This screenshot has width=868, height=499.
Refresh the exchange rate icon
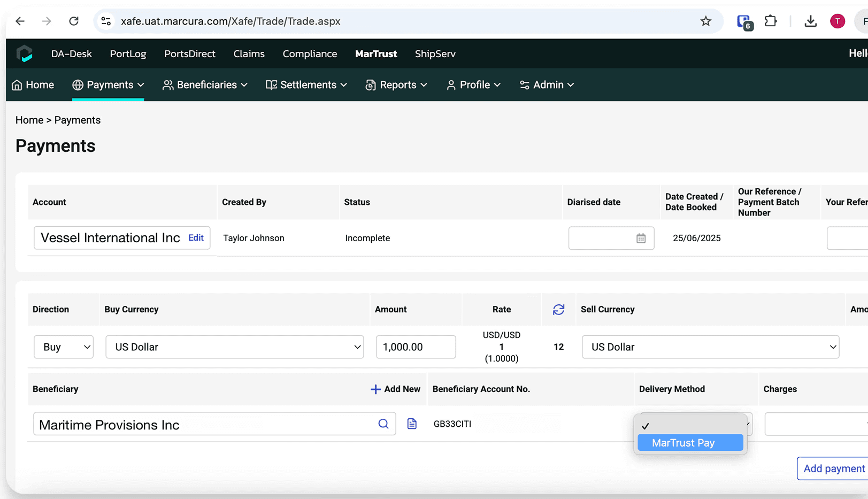[x=559, y=310]
